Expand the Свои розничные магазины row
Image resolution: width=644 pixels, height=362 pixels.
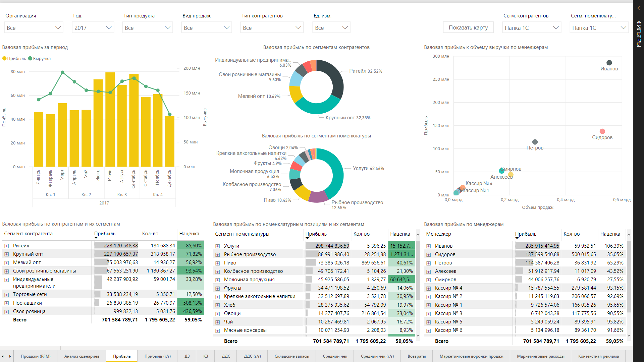tap(6, 271)
